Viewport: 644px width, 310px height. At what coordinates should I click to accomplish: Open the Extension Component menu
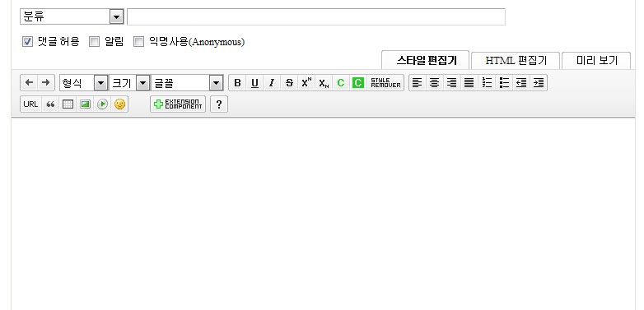[178, 104]
